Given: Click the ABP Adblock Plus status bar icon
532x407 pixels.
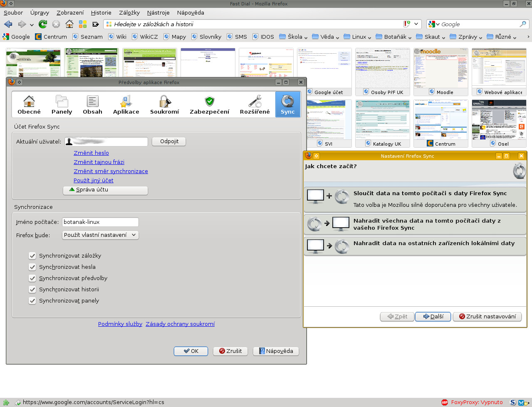Looking at the screenshot, I should (445, 402).
